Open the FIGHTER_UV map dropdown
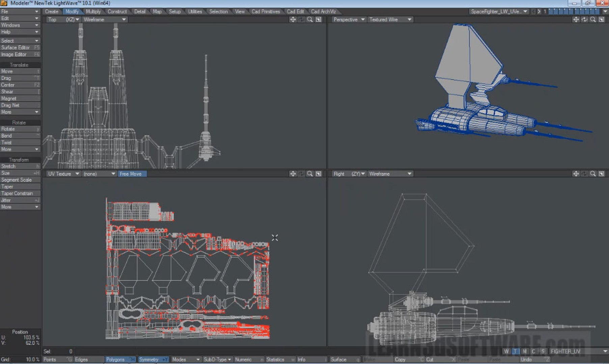This screenshot has height=364, width=609. tap(578, 351)
